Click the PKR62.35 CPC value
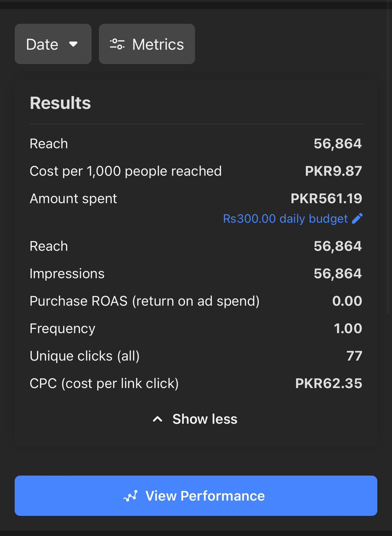This screenshot has height=536, width=392. [328, 384]
